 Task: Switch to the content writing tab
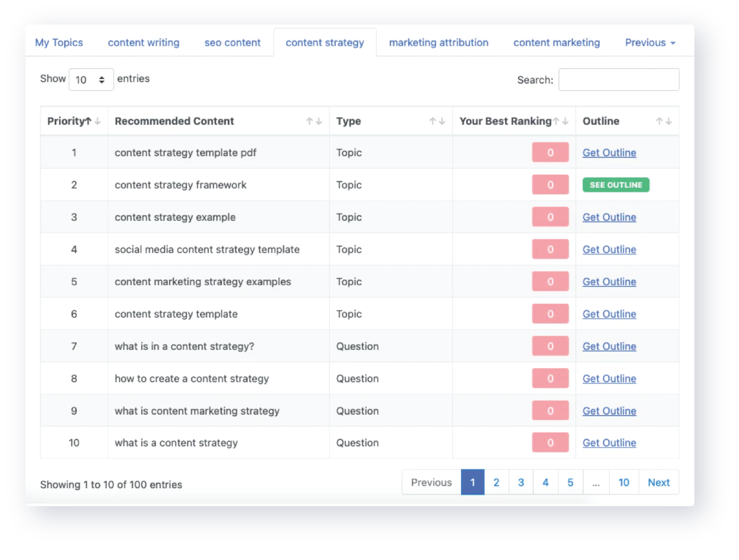click(x=143, y=42)
